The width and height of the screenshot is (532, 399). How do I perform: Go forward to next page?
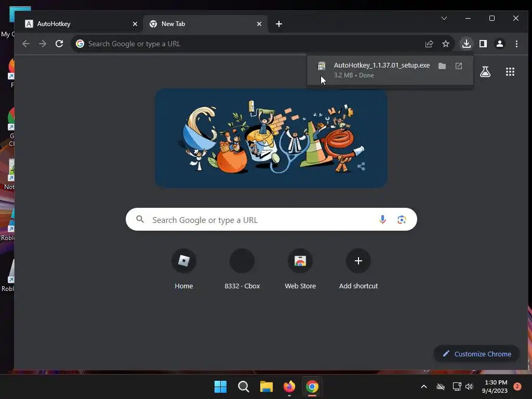43,44
